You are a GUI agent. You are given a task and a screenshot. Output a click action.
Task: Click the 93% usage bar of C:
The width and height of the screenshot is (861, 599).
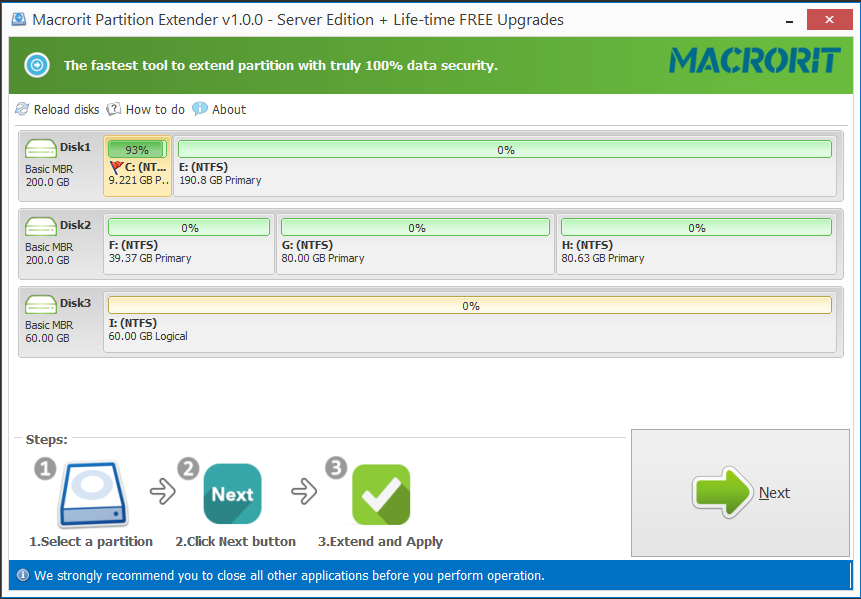[x=137, y=149]
